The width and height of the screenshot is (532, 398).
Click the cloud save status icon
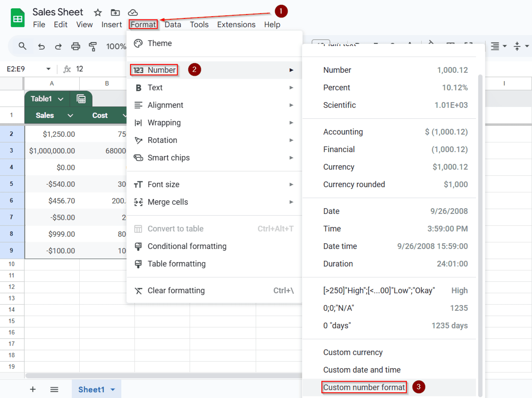point(132,12)
